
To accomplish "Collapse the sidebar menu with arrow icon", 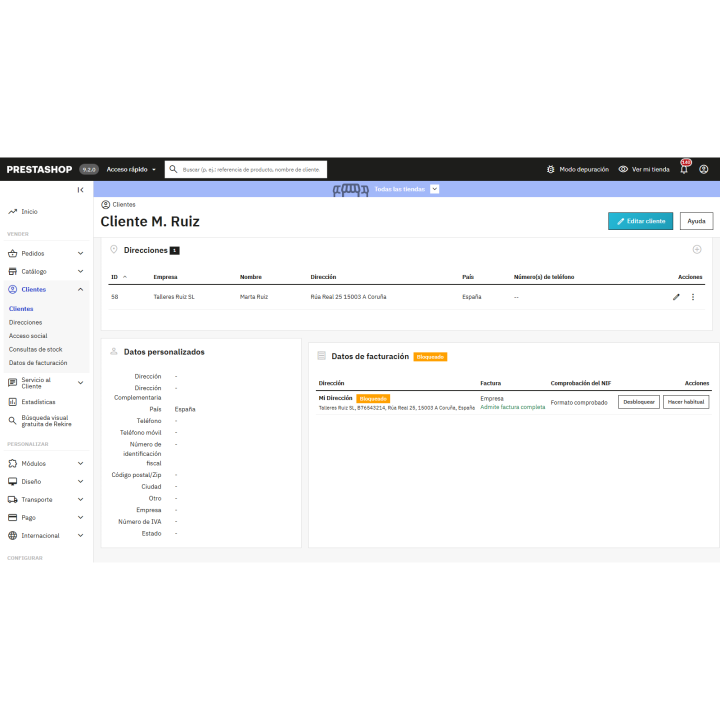I will click(x=80, y=190).
